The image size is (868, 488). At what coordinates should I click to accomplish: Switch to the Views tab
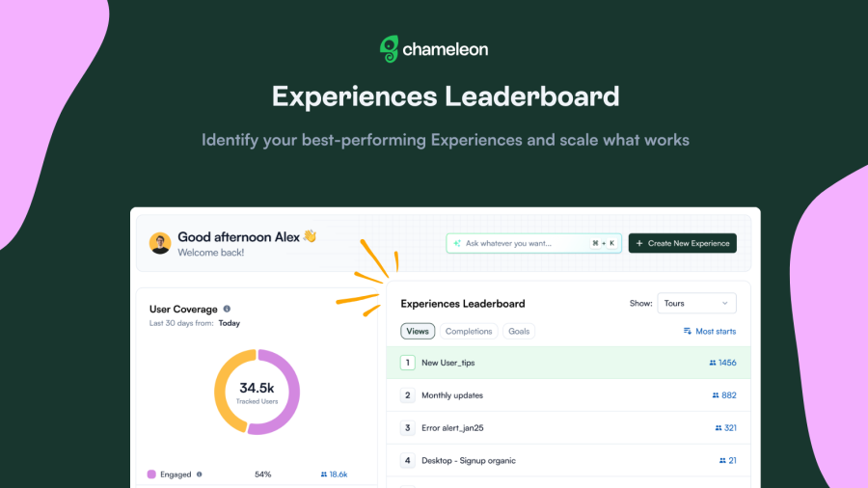coord(418,331)
